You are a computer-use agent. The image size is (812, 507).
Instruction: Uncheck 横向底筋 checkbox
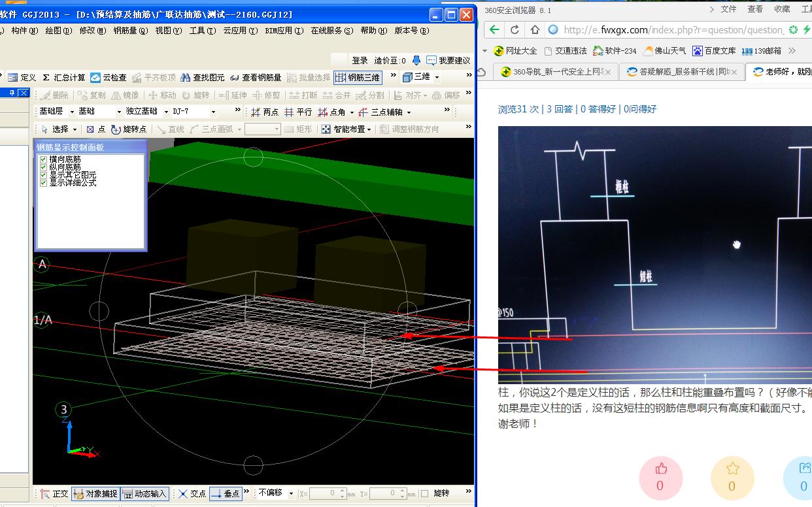tap(43, 159)
